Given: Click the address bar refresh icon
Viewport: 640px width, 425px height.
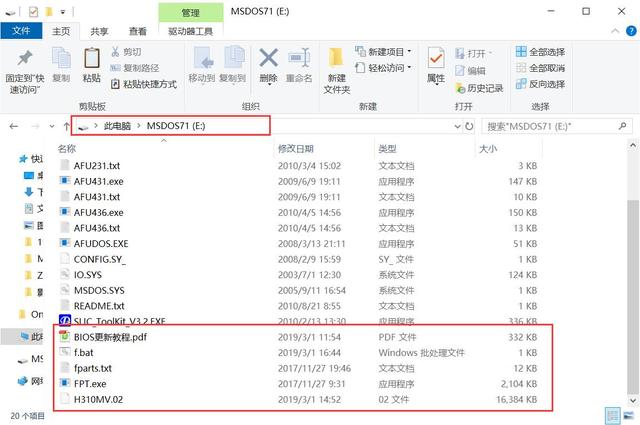Looking at the screenshot, I should [469, 126].
